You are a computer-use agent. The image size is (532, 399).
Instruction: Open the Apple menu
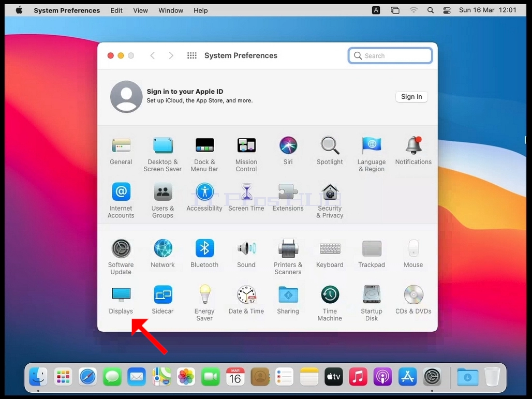[19, 10]
